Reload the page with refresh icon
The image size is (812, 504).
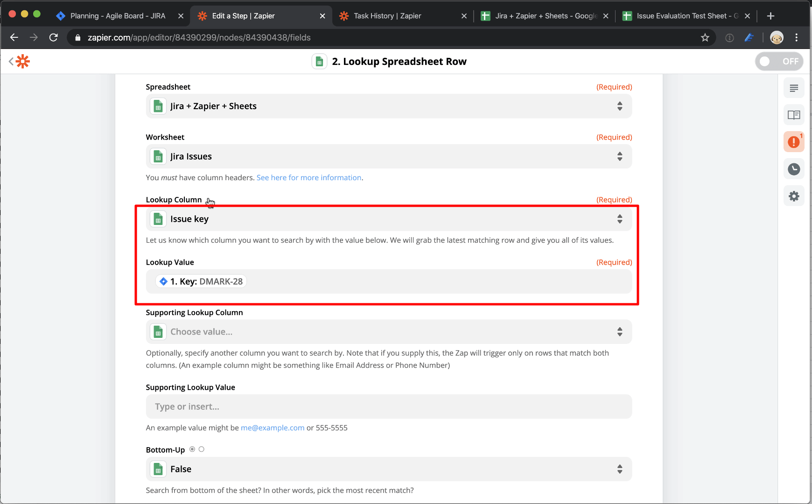(x=54, y=37)
